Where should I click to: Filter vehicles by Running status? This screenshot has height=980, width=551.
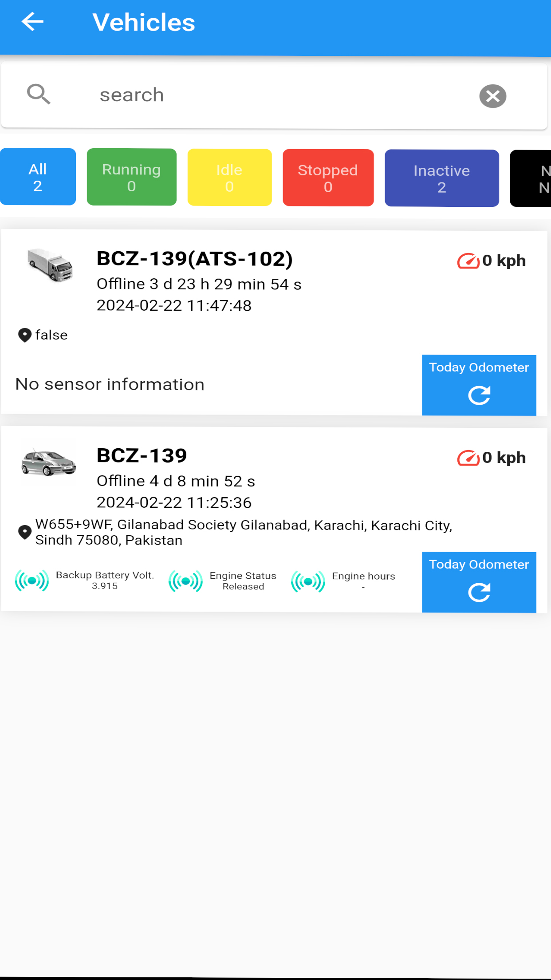click(131, 178)
